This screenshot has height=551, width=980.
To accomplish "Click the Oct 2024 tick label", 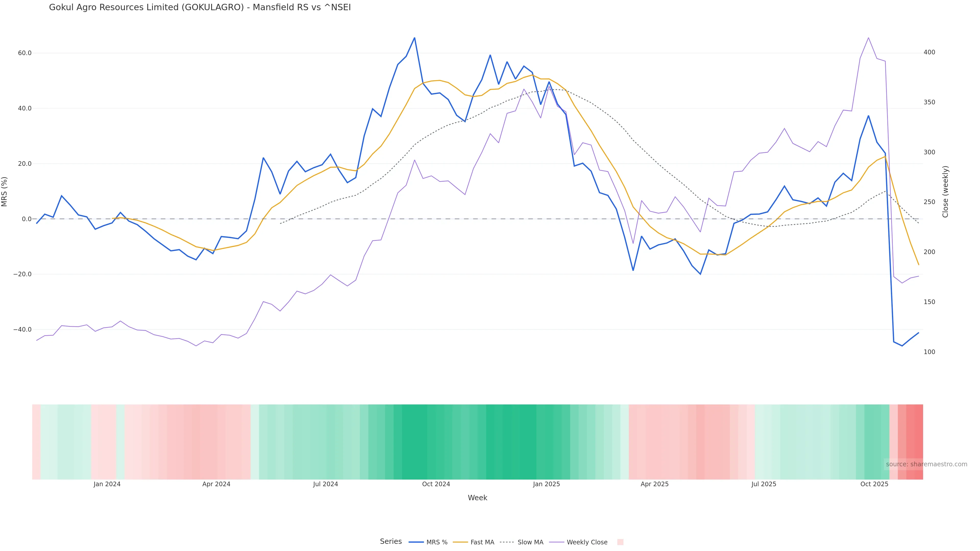I will pos(436,484).
